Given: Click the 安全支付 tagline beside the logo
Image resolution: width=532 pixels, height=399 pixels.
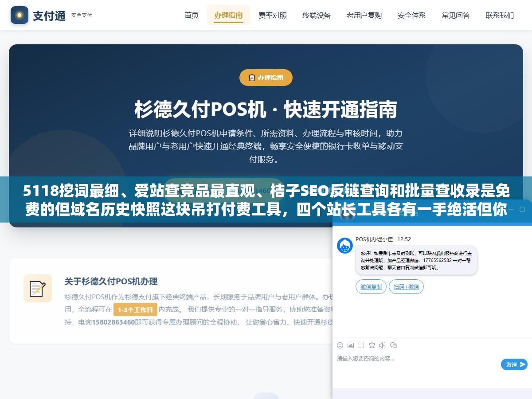Looking at the screenshot, I should [82, 15].
